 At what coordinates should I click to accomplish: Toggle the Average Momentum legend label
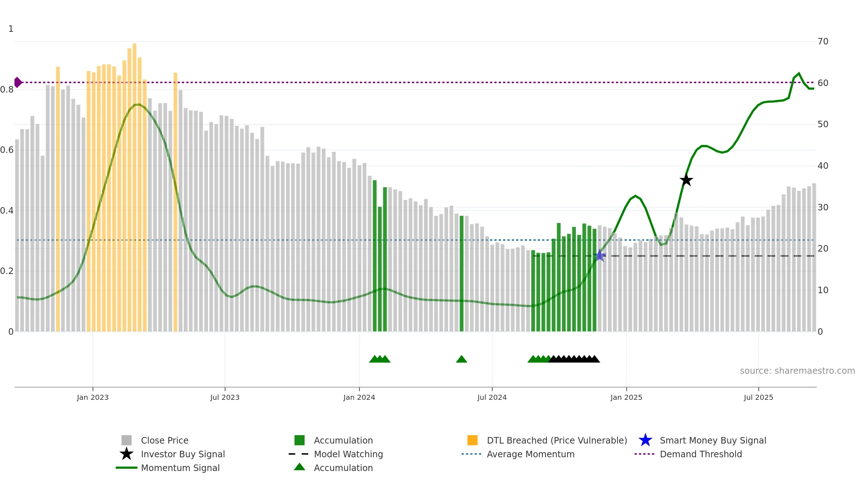(x=531, y=454)
